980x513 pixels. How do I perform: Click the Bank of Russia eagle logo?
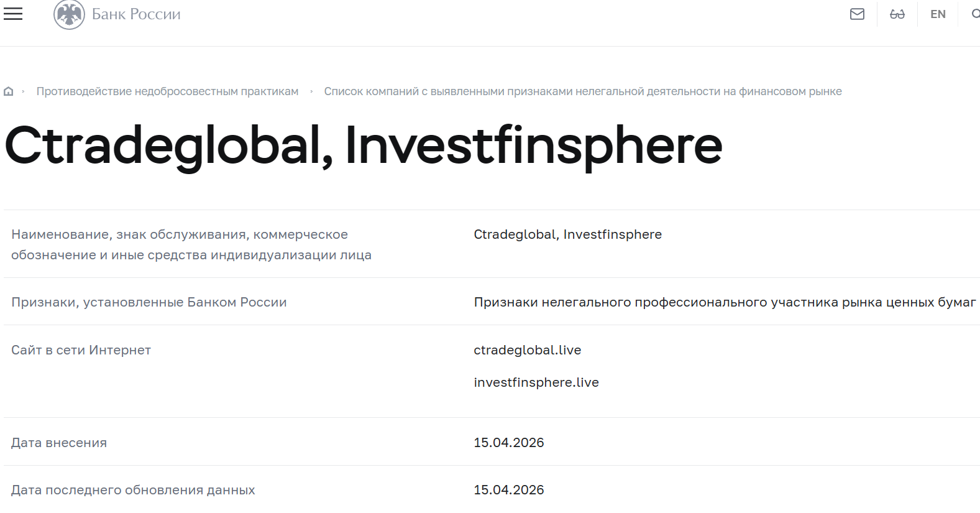click(x=69, y=14)
